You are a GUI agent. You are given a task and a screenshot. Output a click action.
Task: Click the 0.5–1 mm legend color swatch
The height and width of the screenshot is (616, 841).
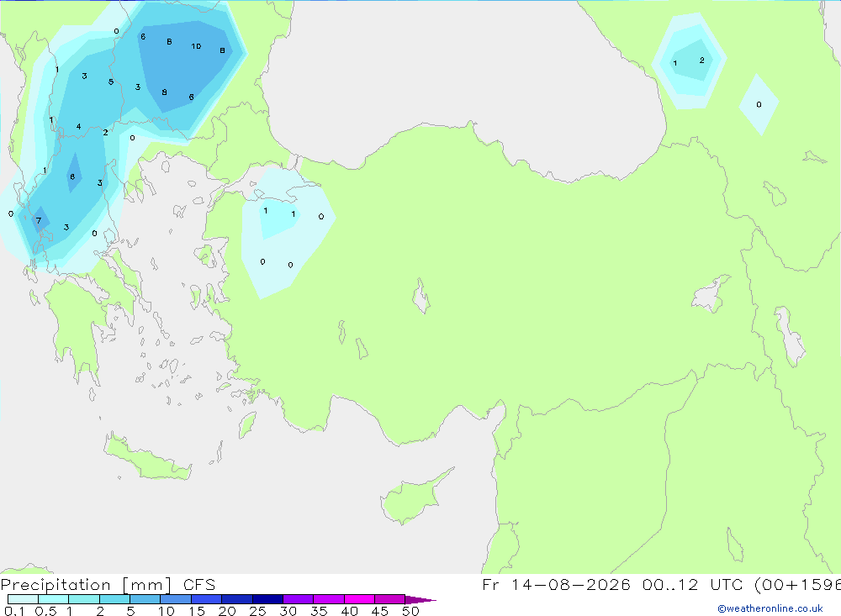pyautogui.click(x=54, y=599)
